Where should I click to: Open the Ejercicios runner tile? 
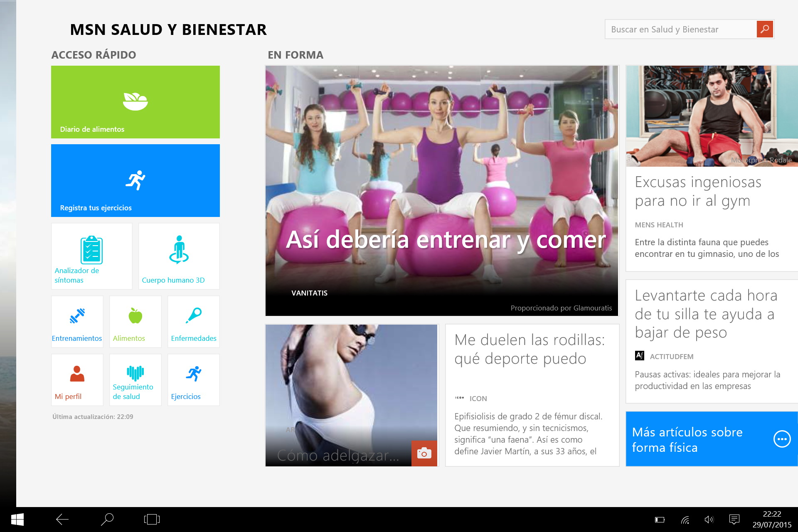point(193,380)
